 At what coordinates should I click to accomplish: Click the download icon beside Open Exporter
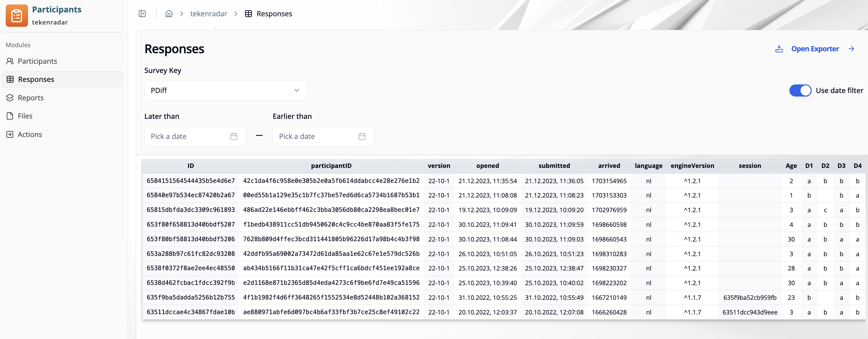click(x=779, y=49)
